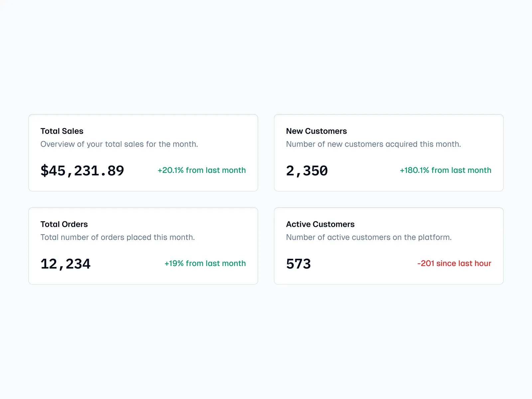Click blank space between 12,234 and its percentage
Screen dimensions: 532x399
127,264
